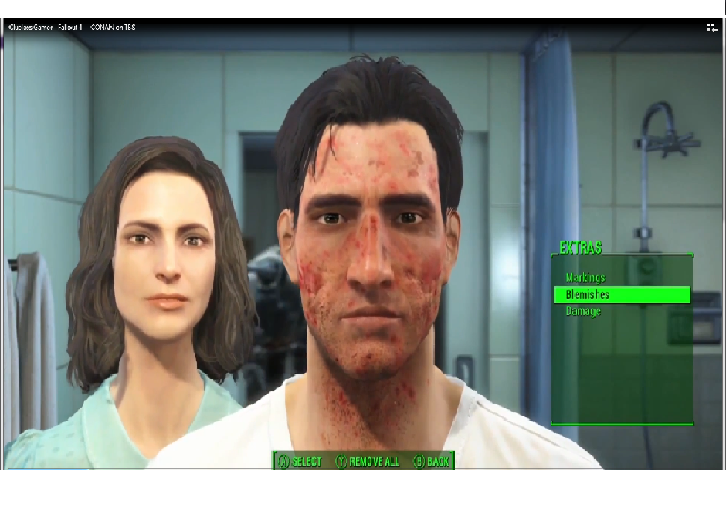Click the B button glyph
This screenshot has width=726, height=530.
pyautogui.click(x=419, y=461)
